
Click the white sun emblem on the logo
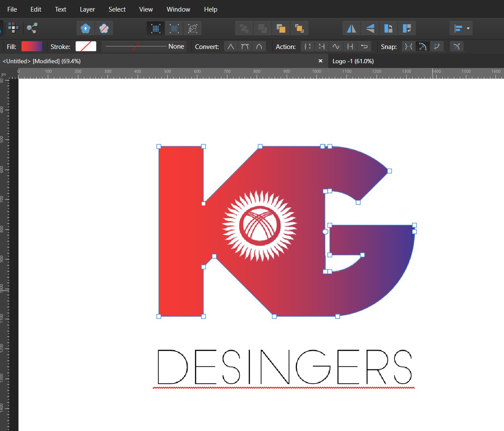pyautogui.click(x=260, y=226)
